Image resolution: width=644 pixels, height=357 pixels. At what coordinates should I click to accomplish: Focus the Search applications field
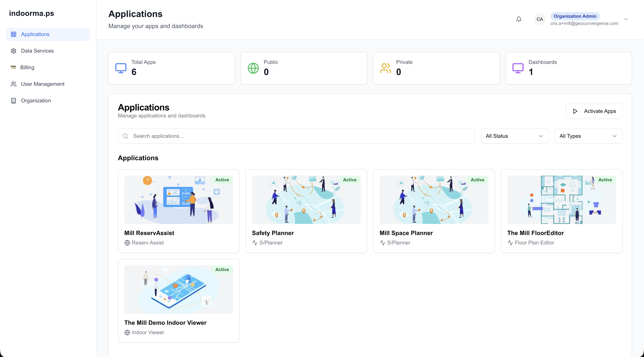coord(296,136)
